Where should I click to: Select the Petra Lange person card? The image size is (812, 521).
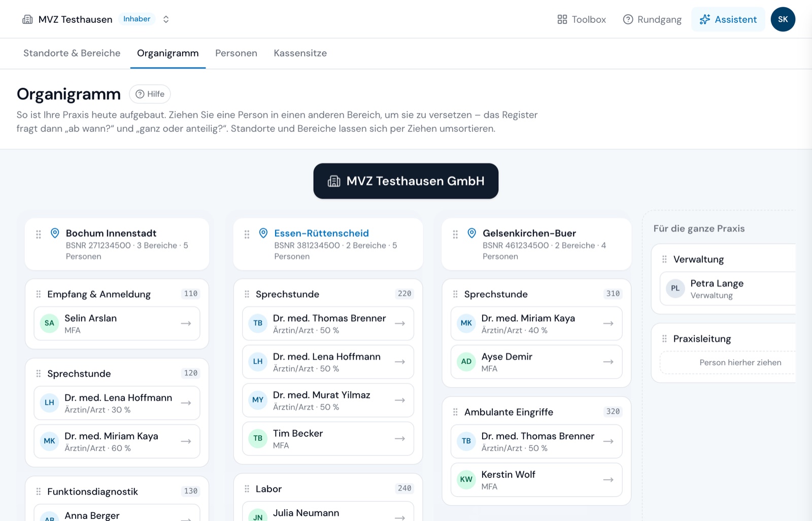[728, 289]
